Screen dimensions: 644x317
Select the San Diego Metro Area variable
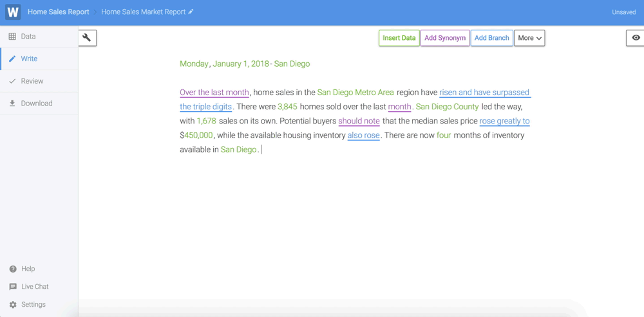point(355,93)
